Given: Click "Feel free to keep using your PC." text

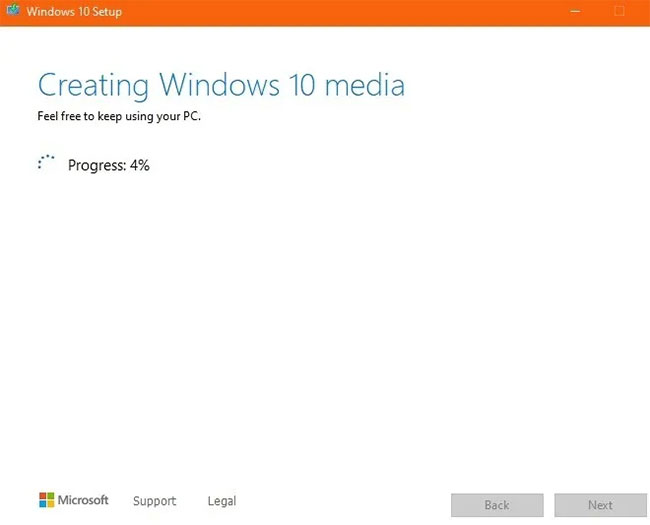Looking at the screenshot, I should click(119, 116).
